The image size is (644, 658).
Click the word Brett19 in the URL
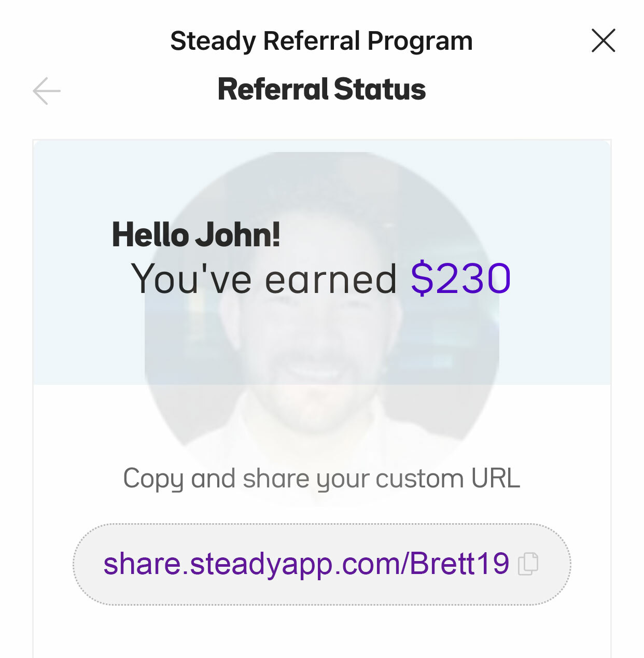[x=459, y=563]
